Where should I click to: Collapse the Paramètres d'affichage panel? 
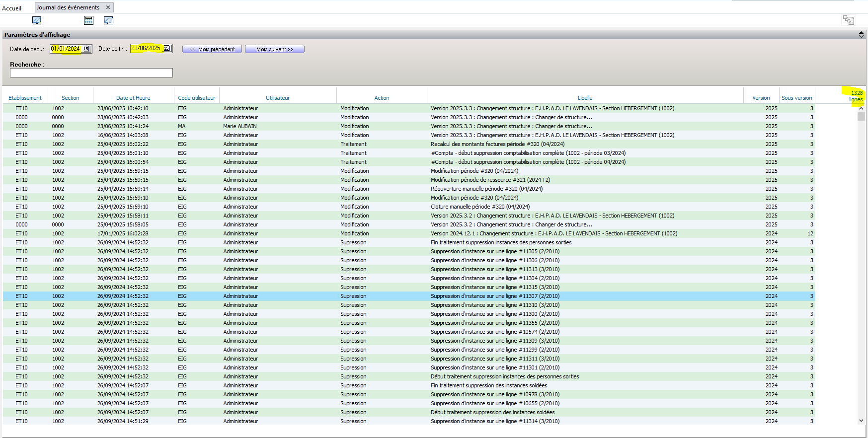click(861, 34)
